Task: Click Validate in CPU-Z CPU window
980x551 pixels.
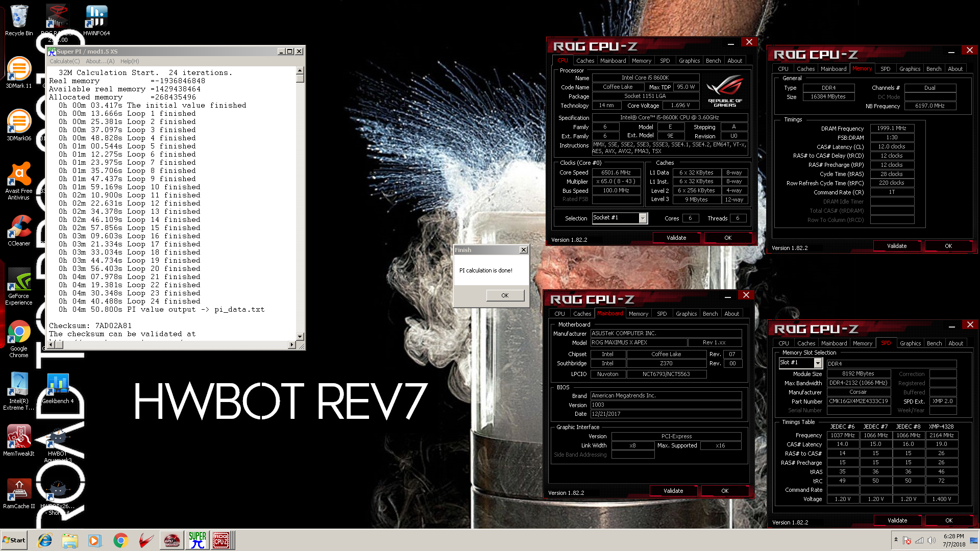Action: click(x=676, y=238)
